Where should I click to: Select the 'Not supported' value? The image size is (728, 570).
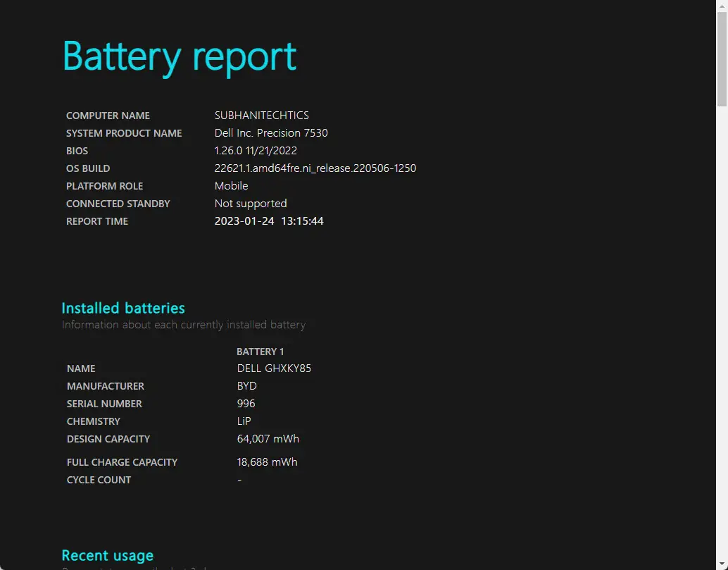pyautogui.click(x=251, y=204)
